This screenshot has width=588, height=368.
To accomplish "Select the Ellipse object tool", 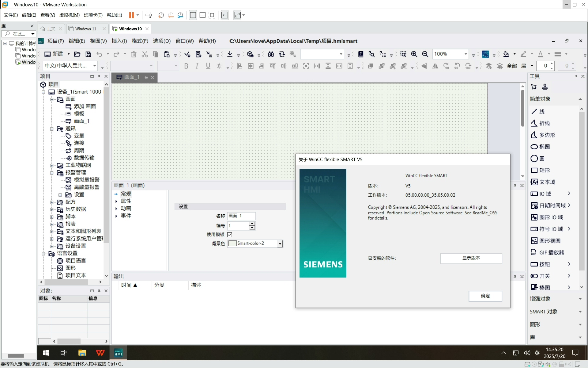I will [540, 147].
